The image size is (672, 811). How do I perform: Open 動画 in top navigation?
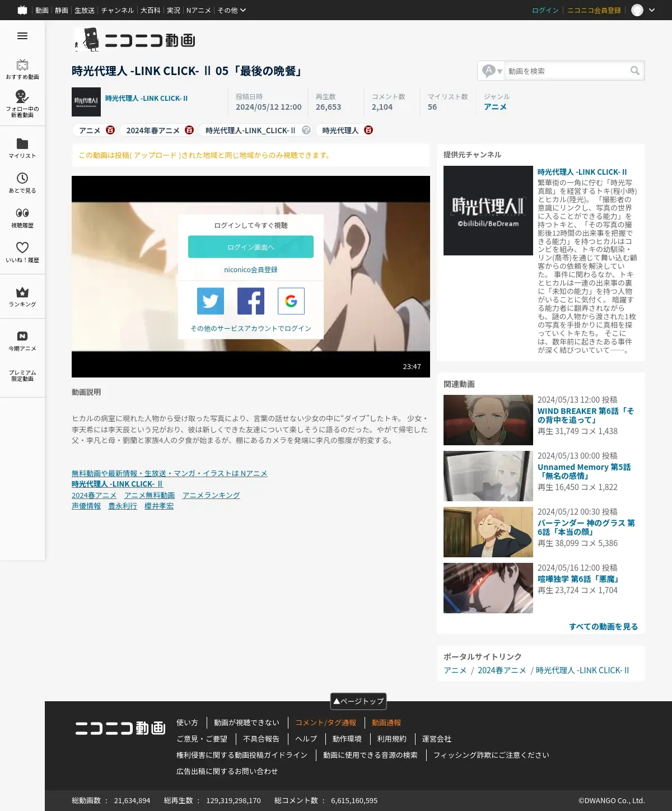click(x=42, y=10)
